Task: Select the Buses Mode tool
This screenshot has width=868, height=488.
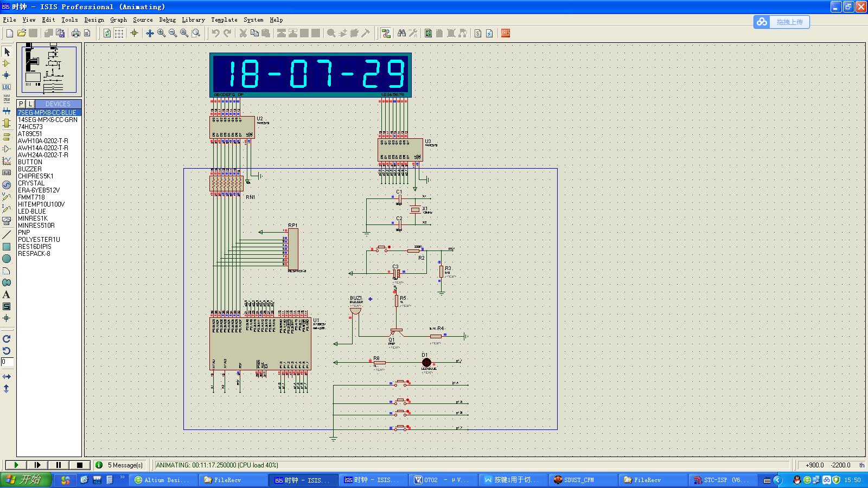Action: 7,111
